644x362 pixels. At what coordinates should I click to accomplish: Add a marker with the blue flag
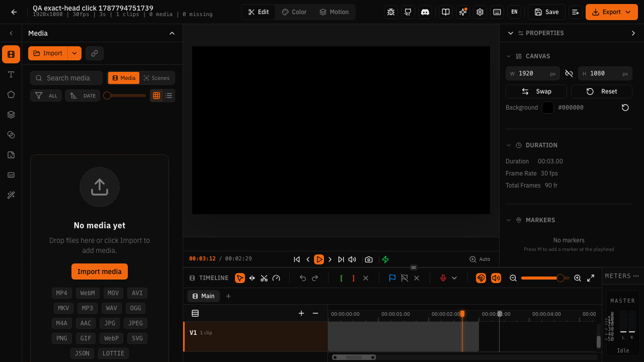(x=392, y=278)
